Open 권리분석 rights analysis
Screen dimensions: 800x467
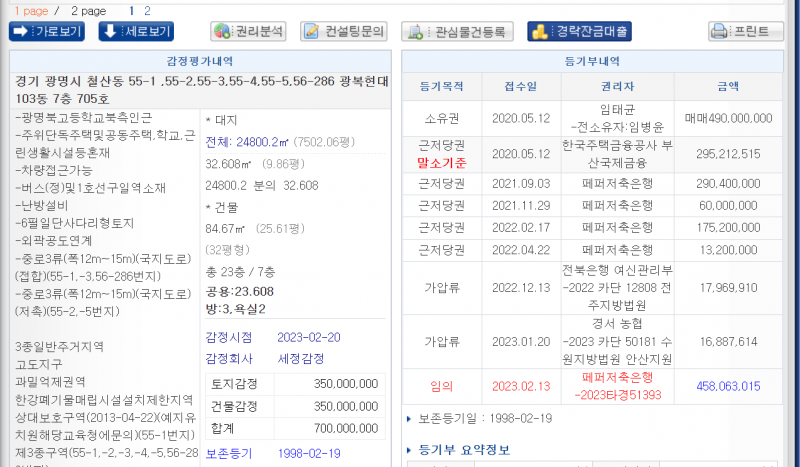pyautogui.click(x=248, y=32)
